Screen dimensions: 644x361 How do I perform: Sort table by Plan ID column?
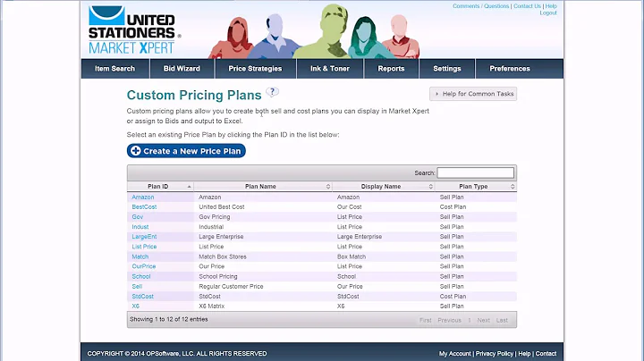pyautogui.click(x=160, y=186)
